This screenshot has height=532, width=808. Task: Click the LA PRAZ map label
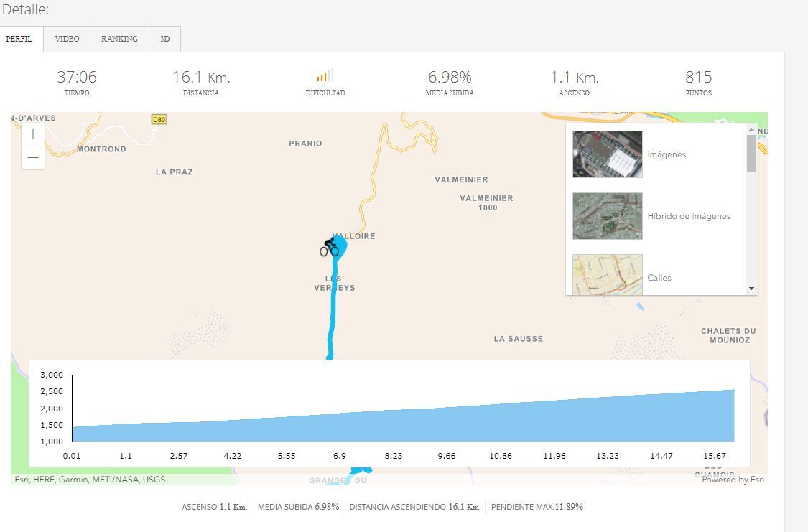[x=175, y=172]
